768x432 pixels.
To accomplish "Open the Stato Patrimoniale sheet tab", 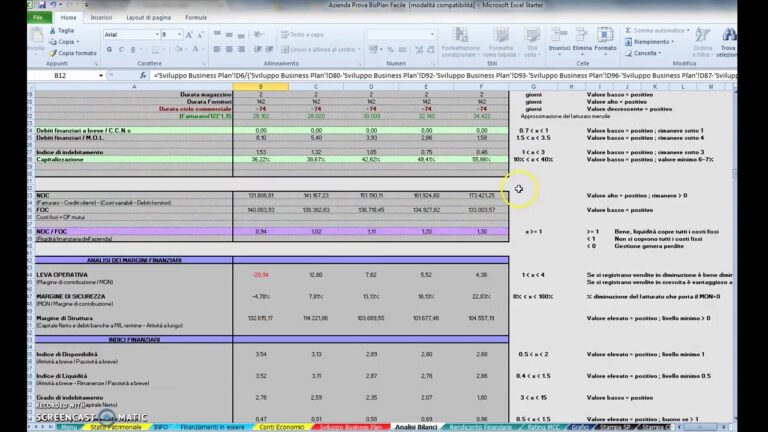I will [116, 427].
